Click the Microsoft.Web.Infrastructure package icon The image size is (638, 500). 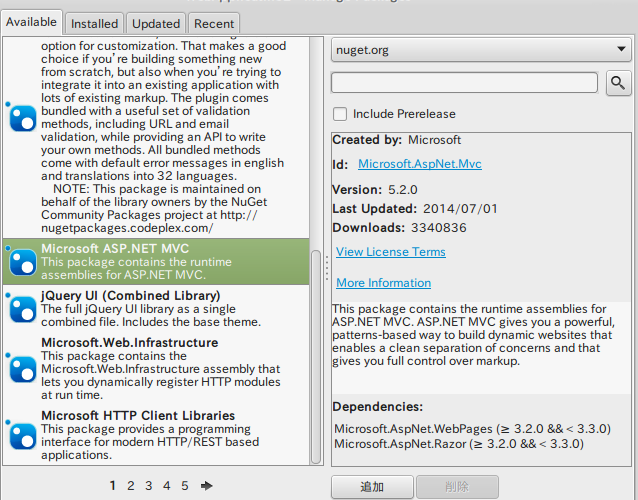tap(23, 369)
